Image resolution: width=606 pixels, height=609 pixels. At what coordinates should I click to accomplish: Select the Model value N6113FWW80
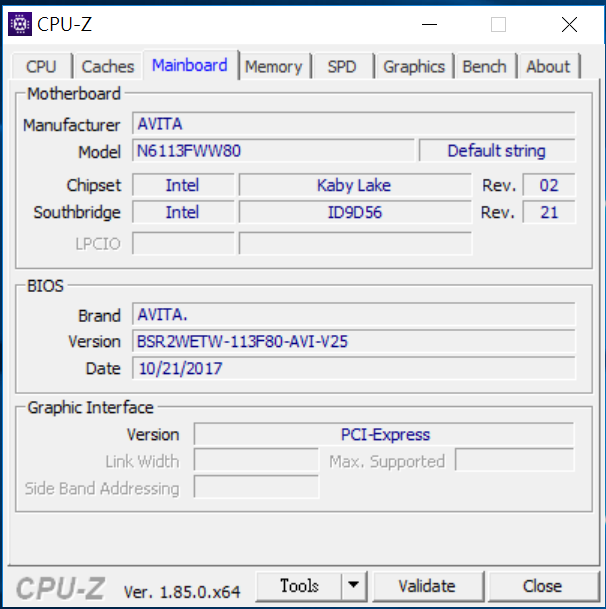tap(273, 151)
